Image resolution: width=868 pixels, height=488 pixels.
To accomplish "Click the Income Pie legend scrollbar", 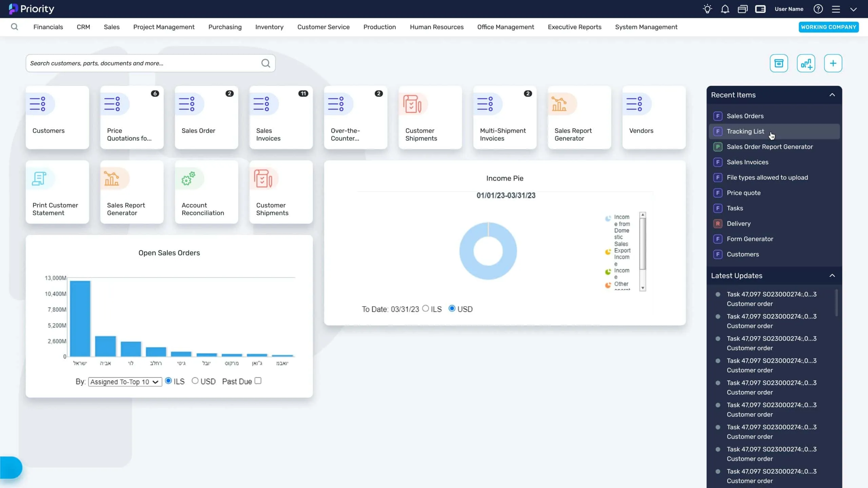I will (x=643, y=244).
